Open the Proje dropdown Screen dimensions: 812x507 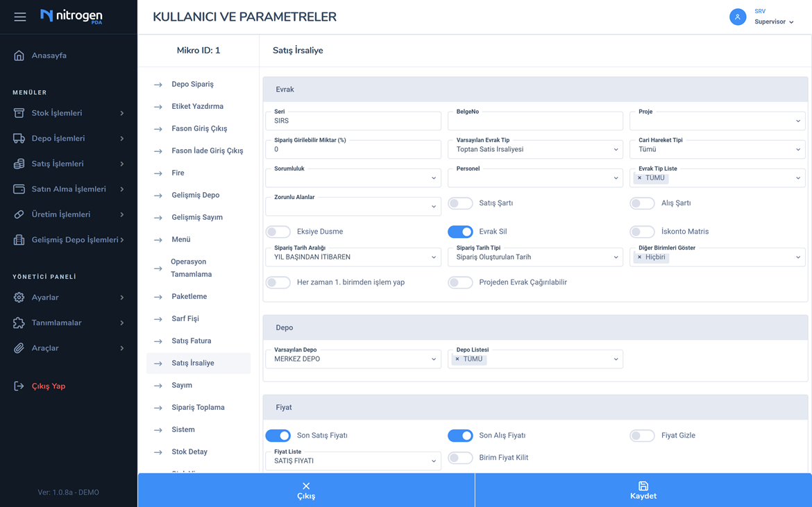click(717, 121)
